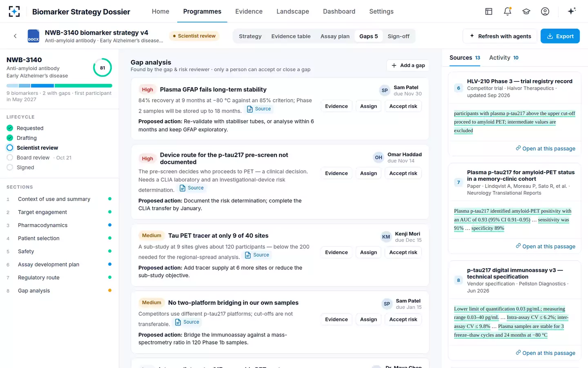Screen dimensions: 588x368
Task: Click the graduation cap learning icon
Action: pos(526,11)
